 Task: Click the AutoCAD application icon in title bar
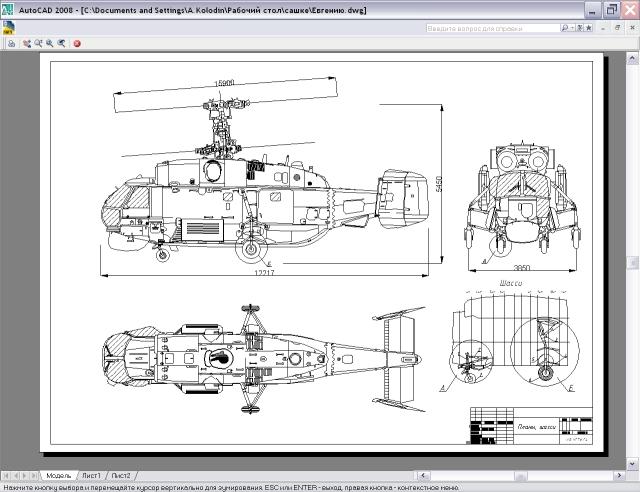[7, 9]
